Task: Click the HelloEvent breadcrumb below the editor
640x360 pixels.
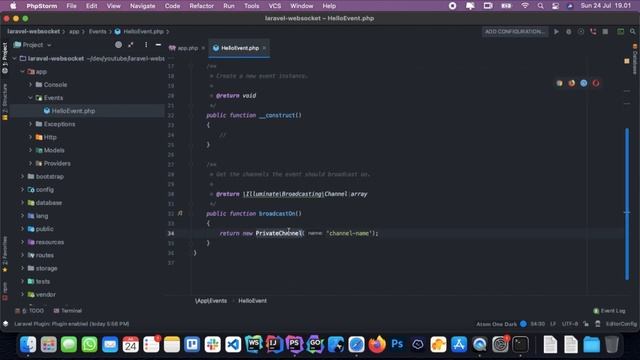Action: tap(252, 300)
